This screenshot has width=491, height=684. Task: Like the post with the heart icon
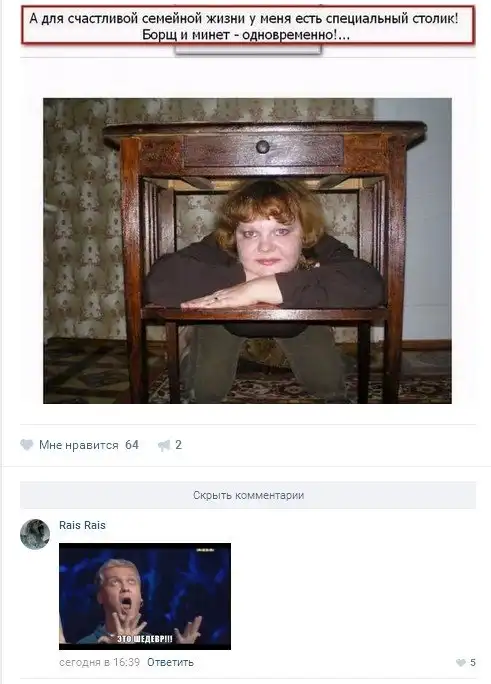pos(27,445)
